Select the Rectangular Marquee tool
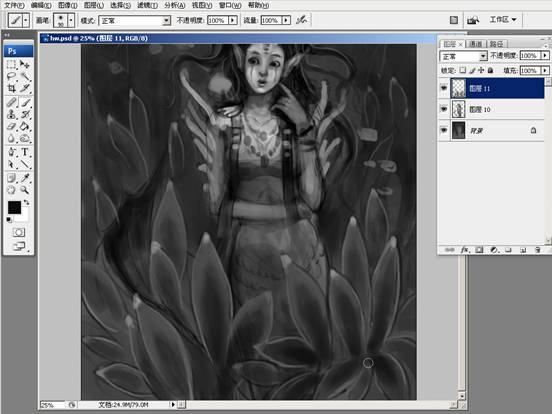 pyautogui.click(x=11, y=64)
